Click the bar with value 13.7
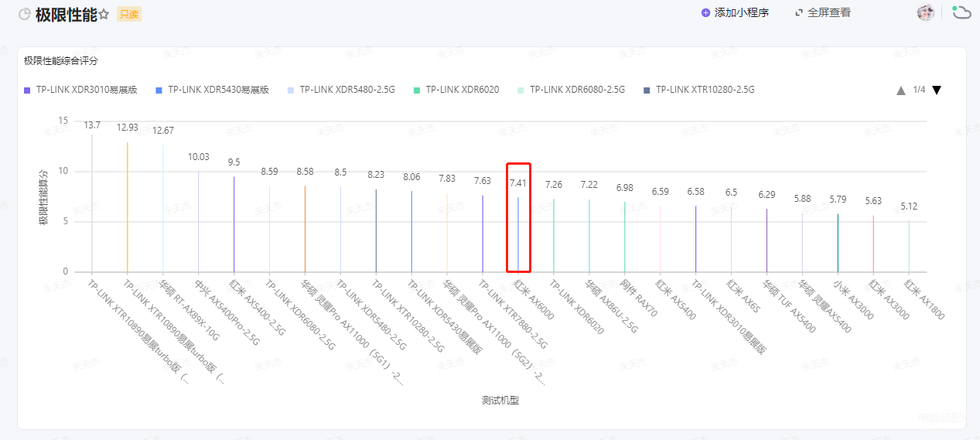 click(x=92, y=203)
